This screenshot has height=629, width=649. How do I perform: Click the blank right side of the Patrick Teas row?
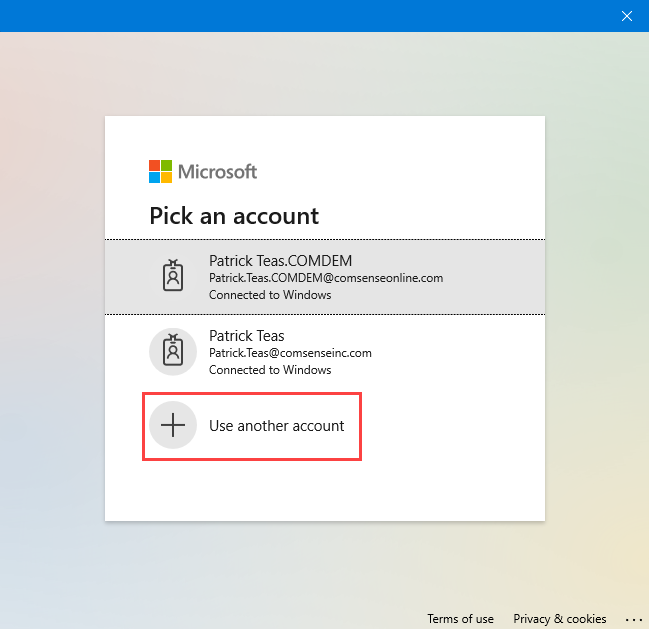(459, 352)
